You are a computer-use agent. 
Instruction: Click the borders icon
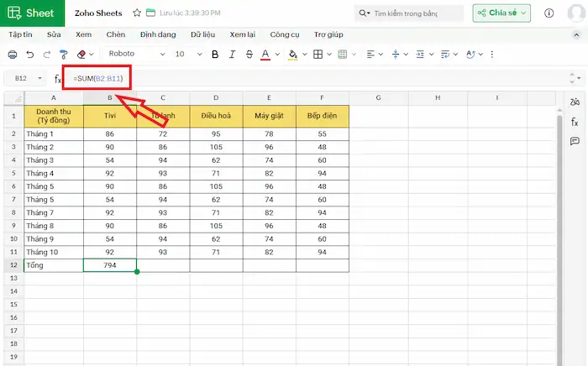point(318,55)
